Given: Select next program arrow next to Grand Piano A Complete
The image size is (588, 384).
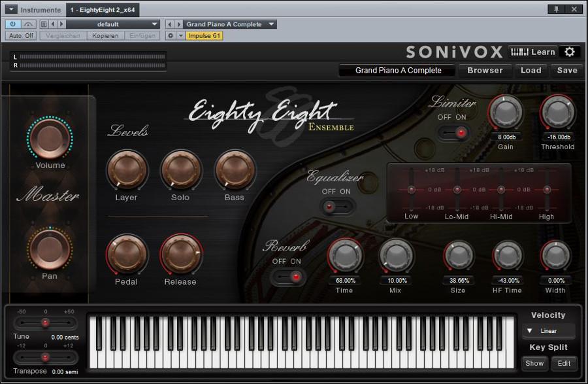Looking at the screenshot, I should point(179,24).
